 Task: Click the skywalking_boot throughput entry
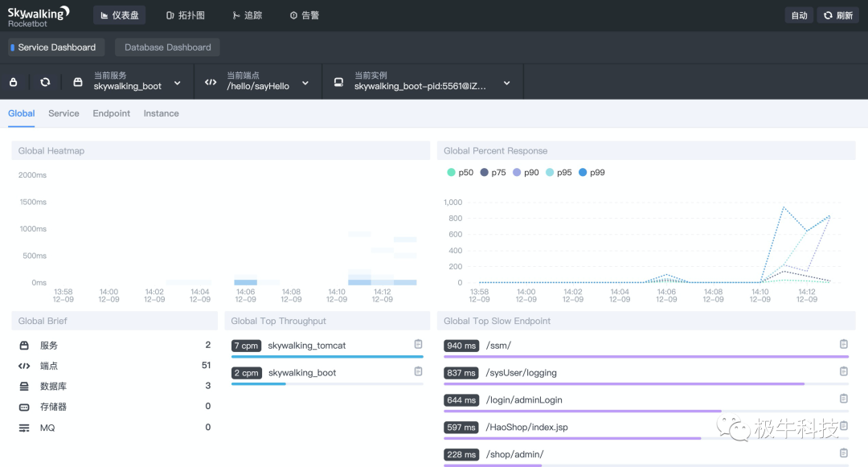tap(302, 372)
